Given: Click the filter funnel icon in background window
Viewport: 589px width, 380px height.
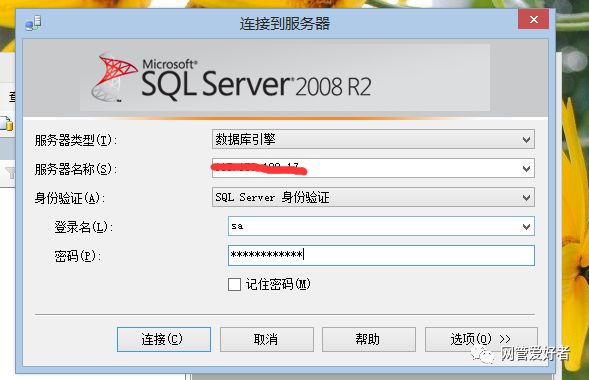Looking at the screenshot, I should click(x=11, y=173).
